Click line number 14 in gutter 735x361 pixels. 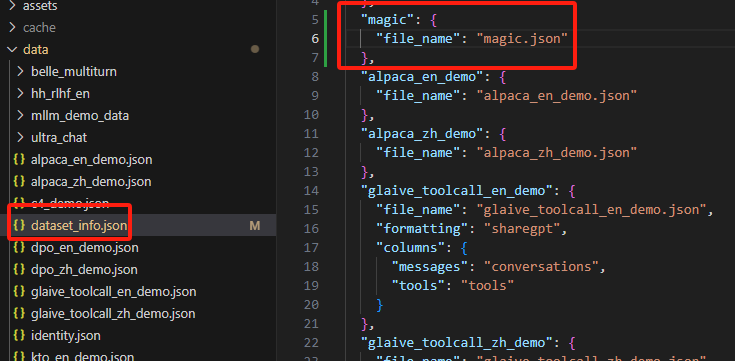click(312, 191)
